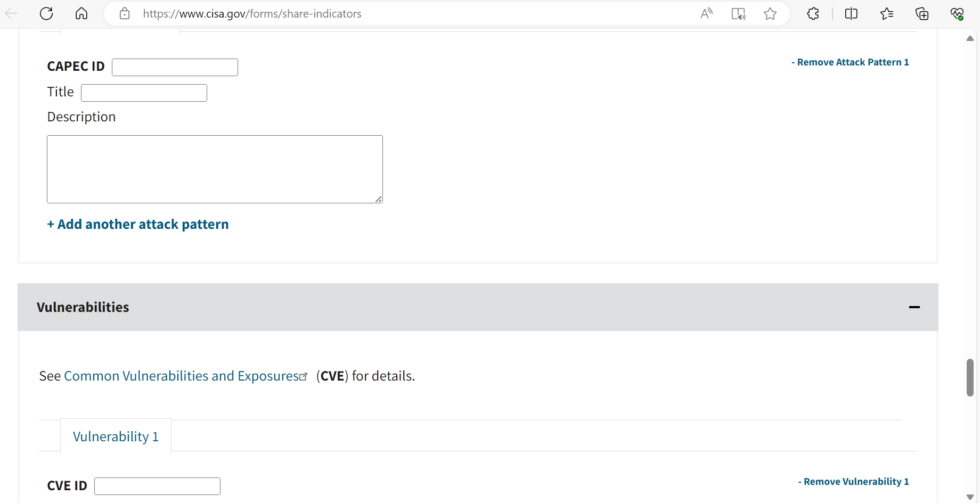The height and width of the screenshot is (503, 980).
Task: Focus the CVE ID input field
Action: tap(157, 486)
